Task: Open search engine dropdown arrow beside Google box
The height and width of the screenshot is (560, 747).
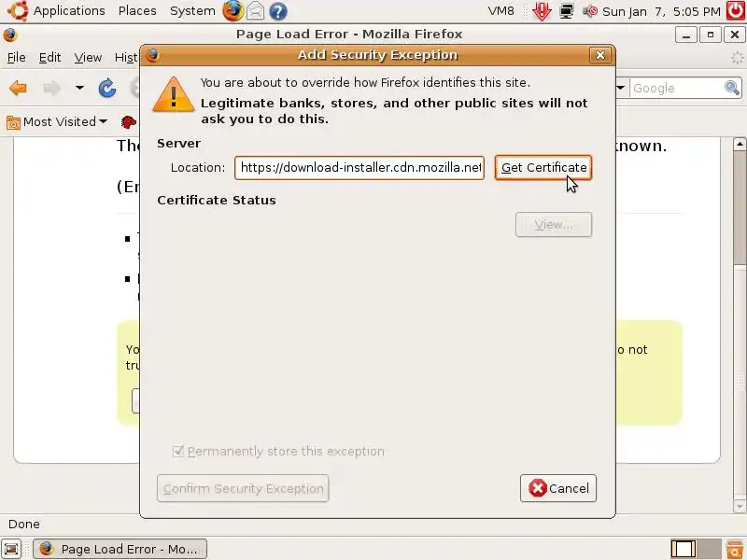Action: coord(621,88)
